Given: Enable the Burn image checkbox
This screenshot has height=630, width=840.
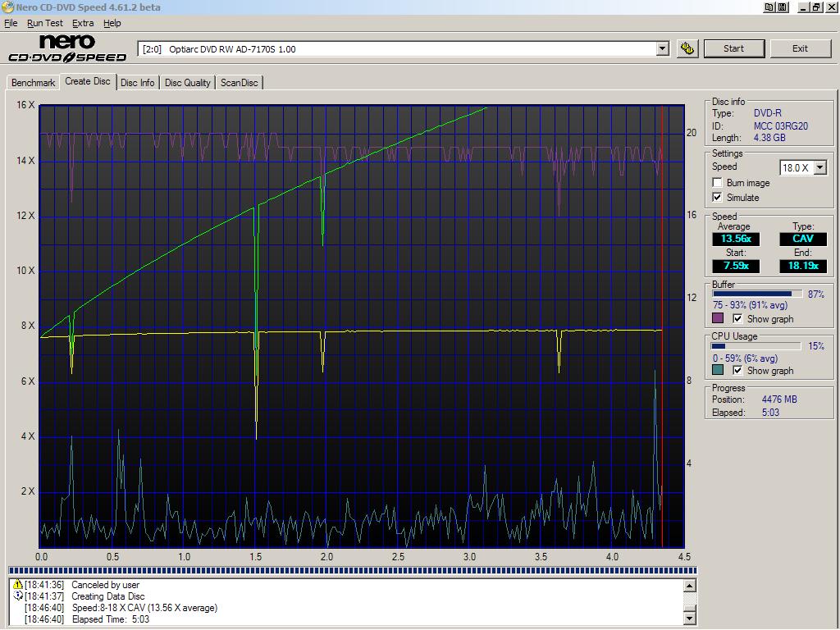Looking at the screenshot, I should (717, 183).
